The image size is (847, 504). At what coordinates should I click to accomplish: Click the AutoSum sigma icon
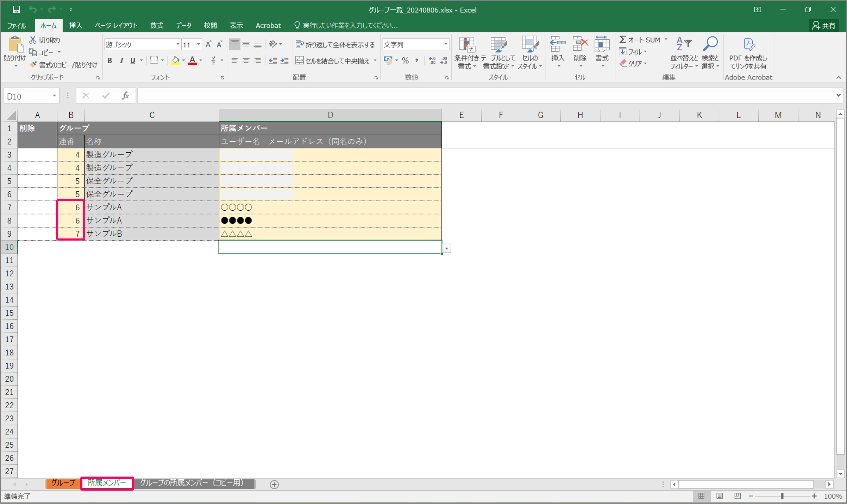tap(622, 40)
